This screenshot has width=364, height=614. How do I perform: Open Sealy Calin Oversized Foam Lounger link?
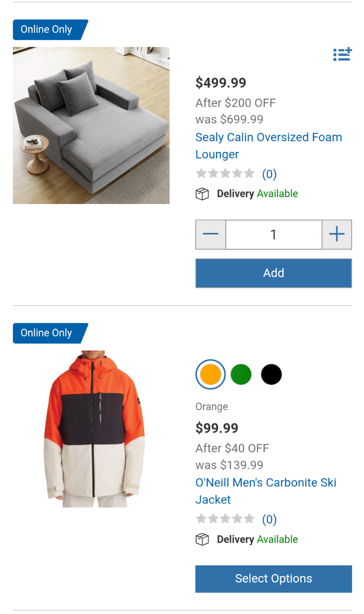pyautogui.click(x=268, y=146)
